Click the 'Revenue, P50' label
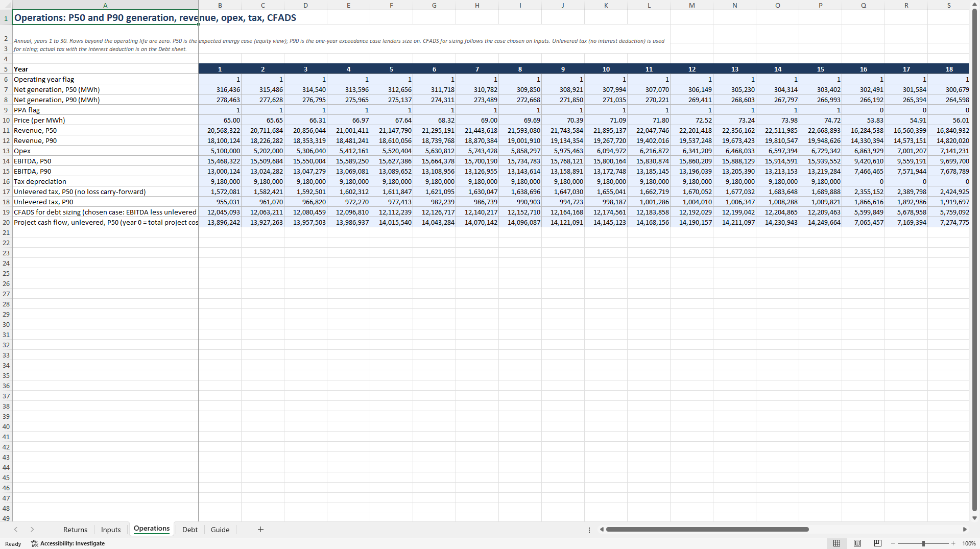 (35, 130)
